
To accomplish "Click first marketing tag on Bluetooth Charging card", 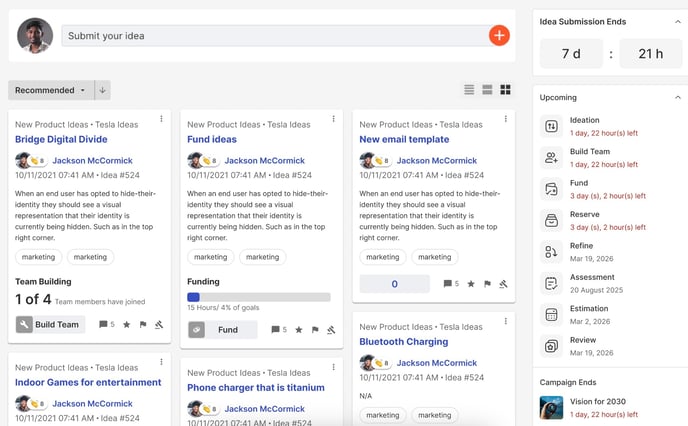I will tap(383, 415).
